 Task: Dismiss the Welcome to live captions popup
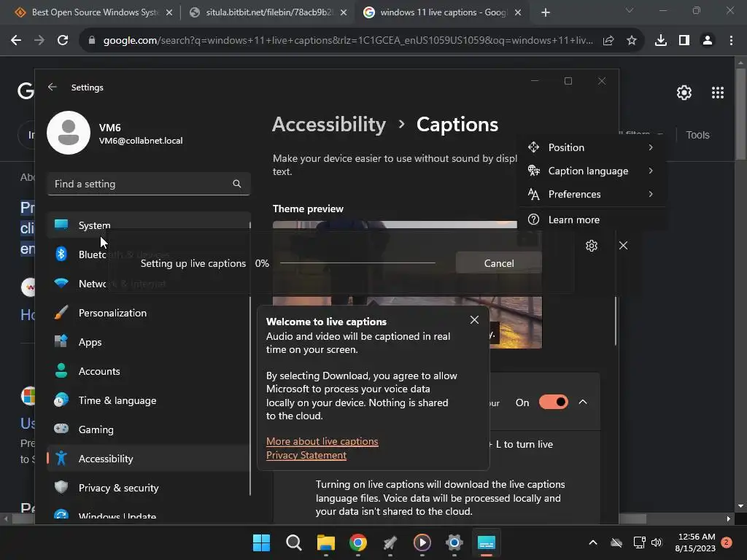coord(474,320)
